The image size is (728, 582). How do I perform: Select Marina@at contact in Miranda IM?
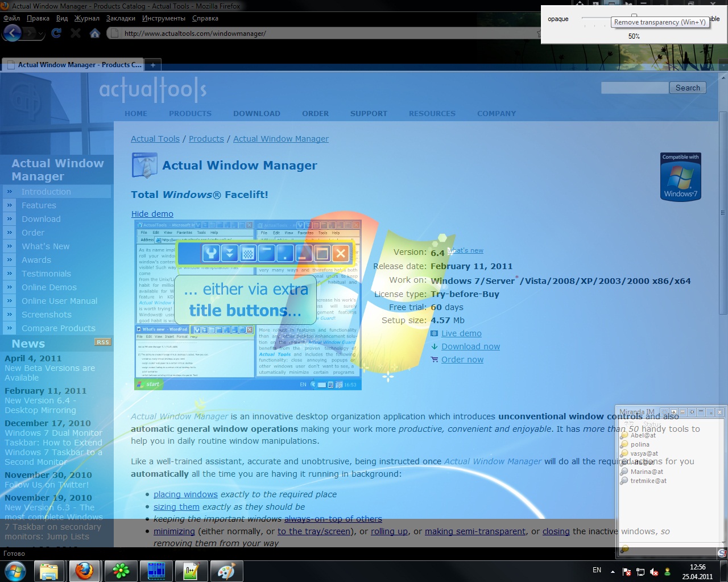[647, 472]
